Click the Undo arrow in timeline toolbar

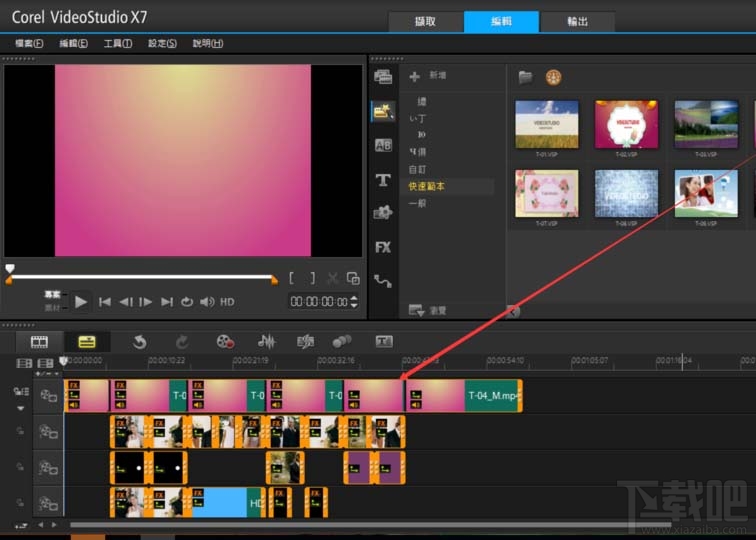coord(140,342)
